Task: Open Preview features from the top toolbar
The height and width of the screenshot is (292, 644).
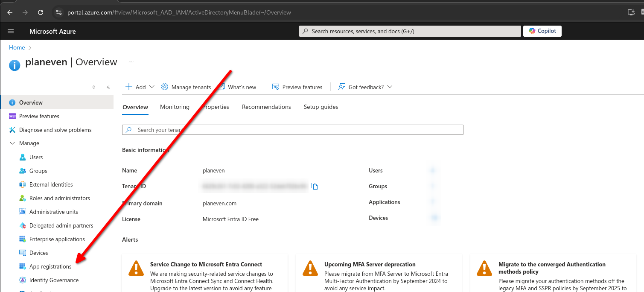Action: point(297,87)
